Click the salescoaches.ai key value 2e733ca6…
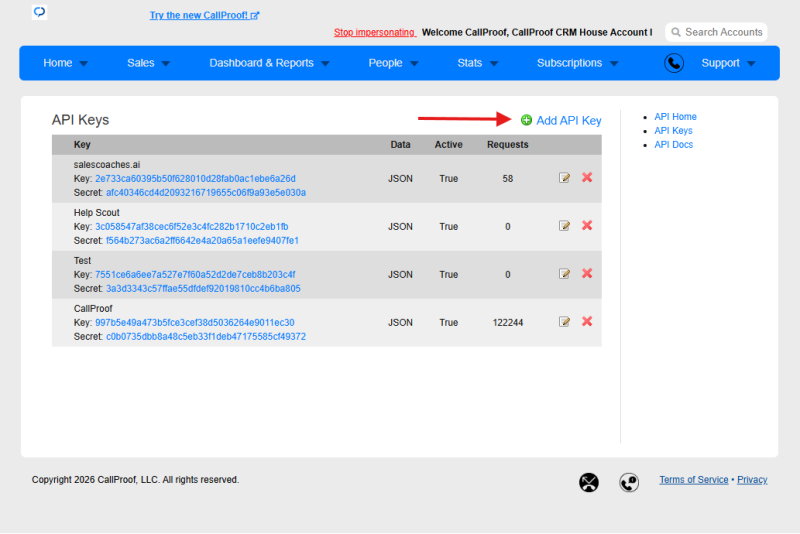This screenshot has width=800, height=534. [195, 179]
